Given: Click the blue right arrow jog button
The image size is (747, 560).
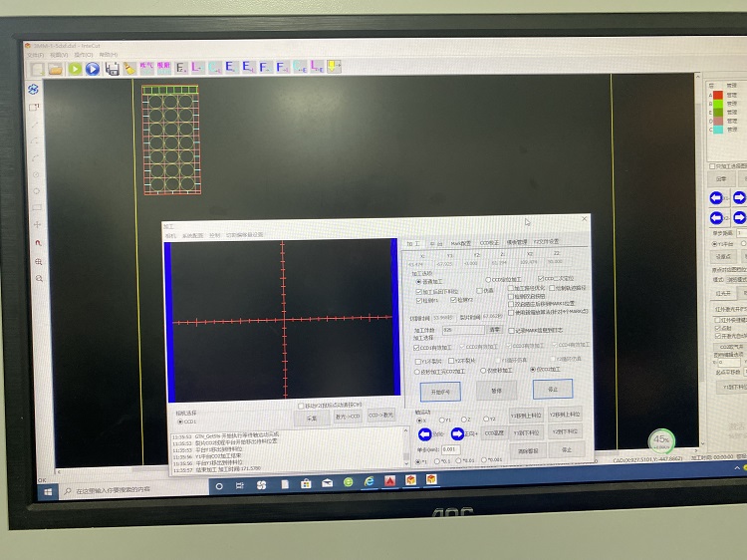Looking at the screenshot, I should pos(458,433).
